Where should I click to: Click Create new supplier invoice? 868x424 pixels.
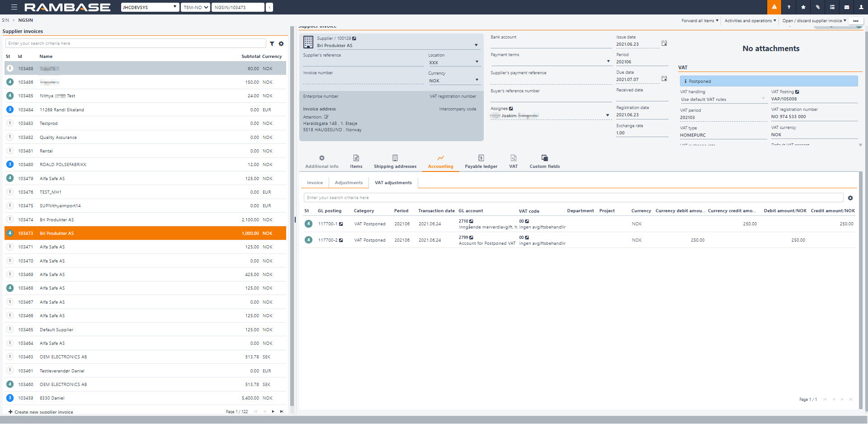click(41, 412)
